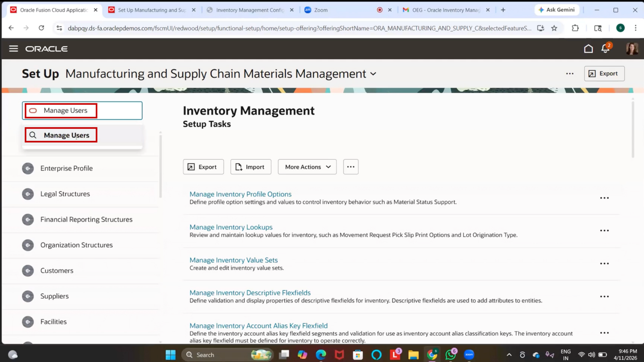
Task: Click Enterprise Profile functional area icon
Action: (x=28, y=168)
